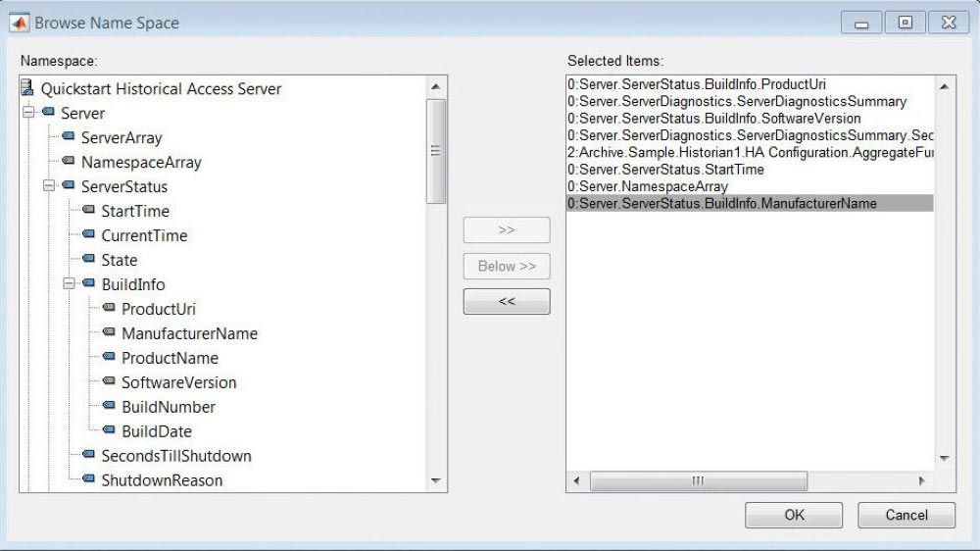Collapse the BuildInfo node
The height and width of the screenshot is (551, 980).
point(70,284)
